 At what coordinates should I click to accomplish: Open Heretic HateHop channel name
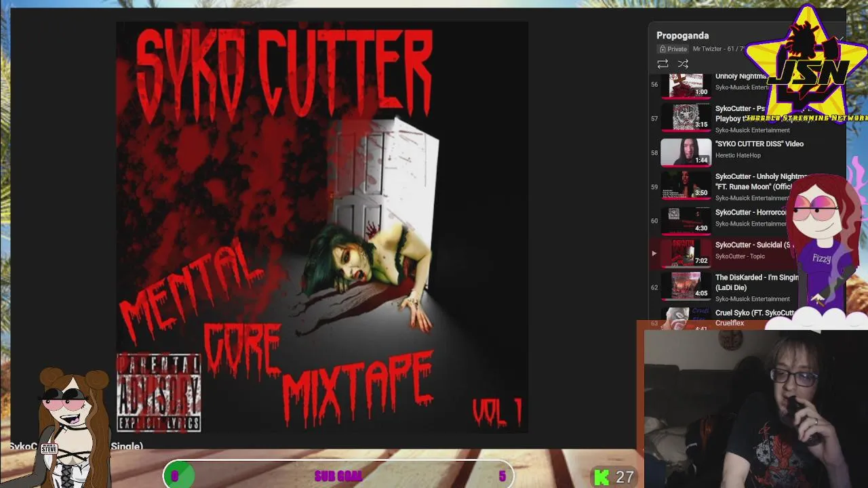(x=738, y=155)
